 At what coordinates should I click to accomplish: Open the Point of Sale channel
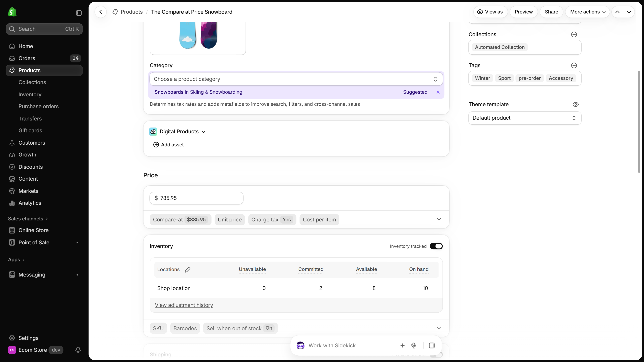(x=44, y=243)
